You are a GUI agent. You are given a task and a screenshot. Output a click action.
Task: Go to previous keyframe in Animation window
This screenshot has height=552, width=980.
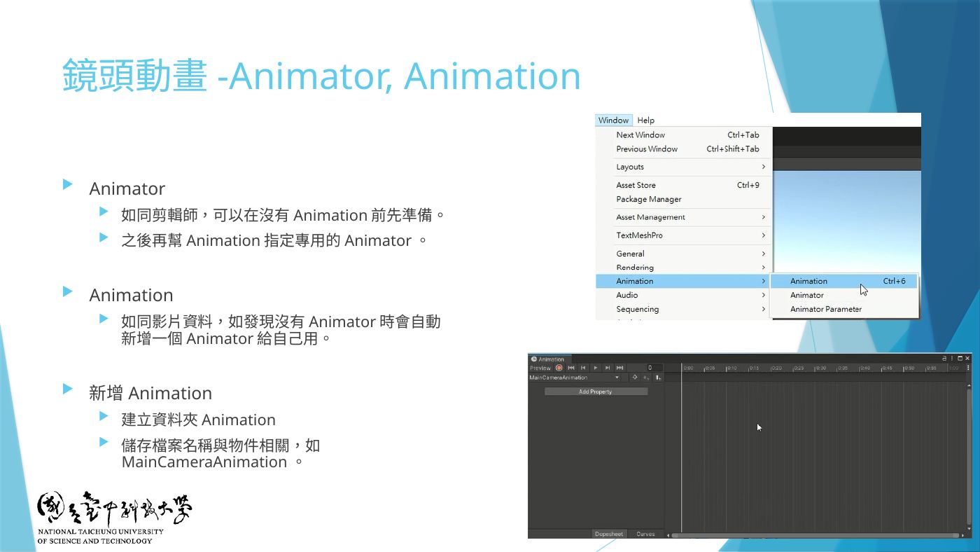(x=583, y=368)
